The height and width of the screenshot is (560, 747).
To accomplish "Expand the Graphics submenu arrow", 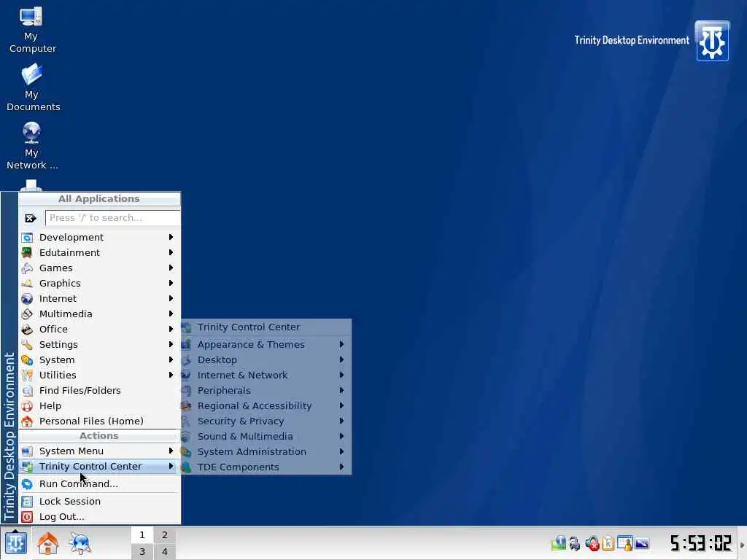I will pyautogui.click(x=171, y=284).
